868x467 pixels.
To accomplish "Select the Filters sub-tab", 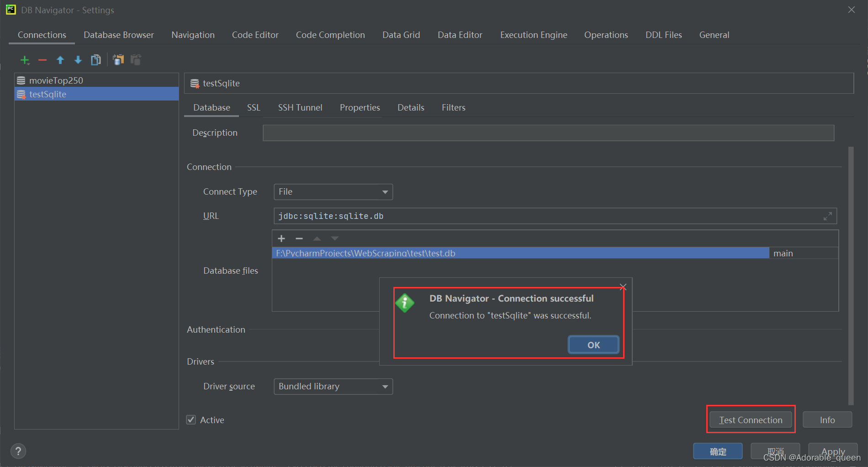I will [453, 107].
